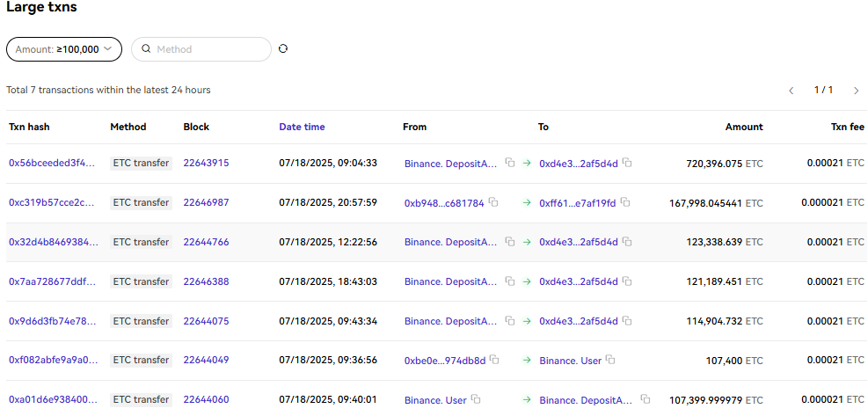This screenshot has width=868, height=416.
Task: Open transaction 0xa01d6e938400...
Action: pyautogui.click(x=53, y=400)
